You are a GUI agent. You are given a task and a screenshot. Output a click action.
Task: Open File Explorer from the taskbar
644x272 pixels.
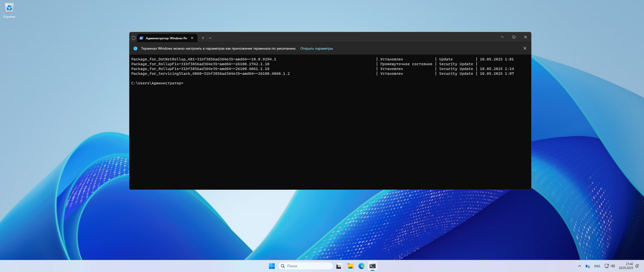(x=350, y=266)
